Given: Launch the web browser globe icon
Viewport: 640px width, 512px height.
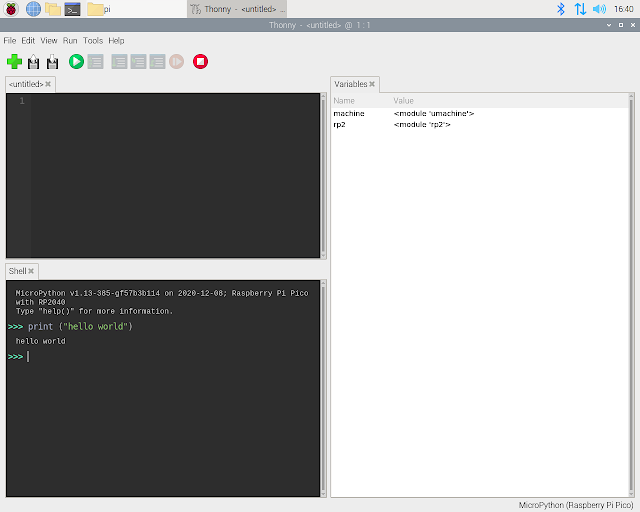Looking at the screenshot, I should (x=33, y=9).
